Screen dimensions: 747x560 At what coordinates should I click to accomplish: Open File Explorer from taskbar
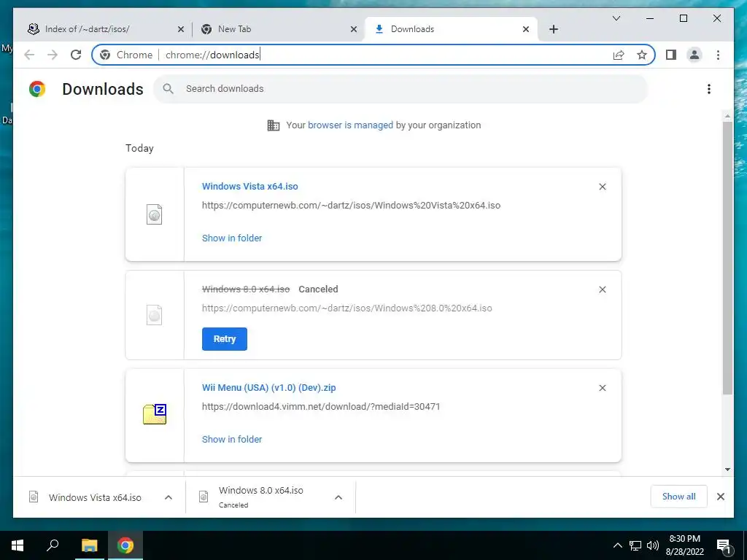(x=89, y=545)
